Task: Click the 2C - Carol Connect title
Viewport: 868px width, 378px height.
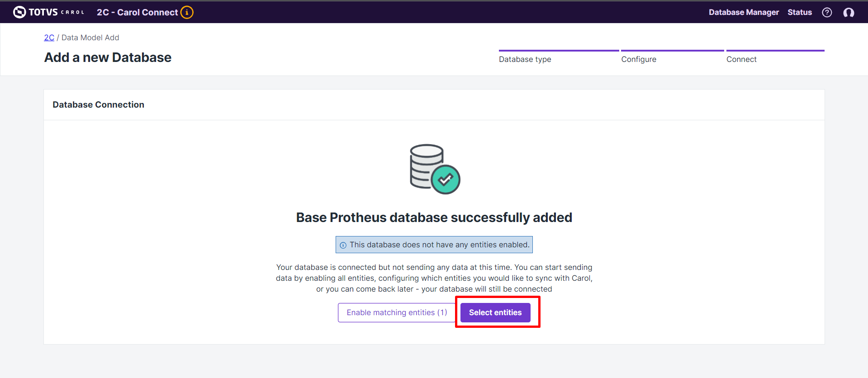Action: click(137, 12)
